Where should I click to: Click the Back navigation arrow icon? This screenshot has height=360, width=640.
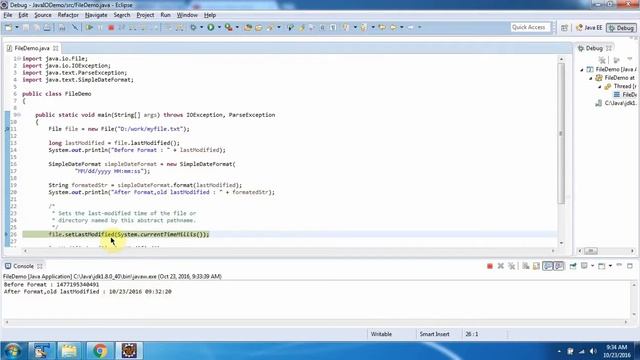click(393, 27)
